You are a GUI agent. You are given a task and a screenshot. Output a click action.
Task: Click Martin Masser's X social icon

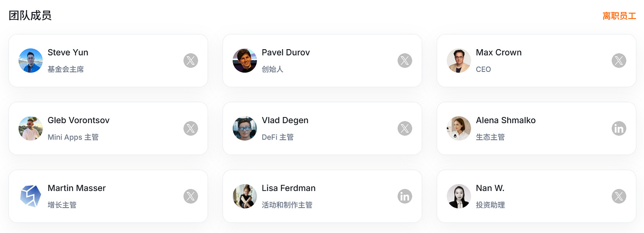[x=191, y=196]
